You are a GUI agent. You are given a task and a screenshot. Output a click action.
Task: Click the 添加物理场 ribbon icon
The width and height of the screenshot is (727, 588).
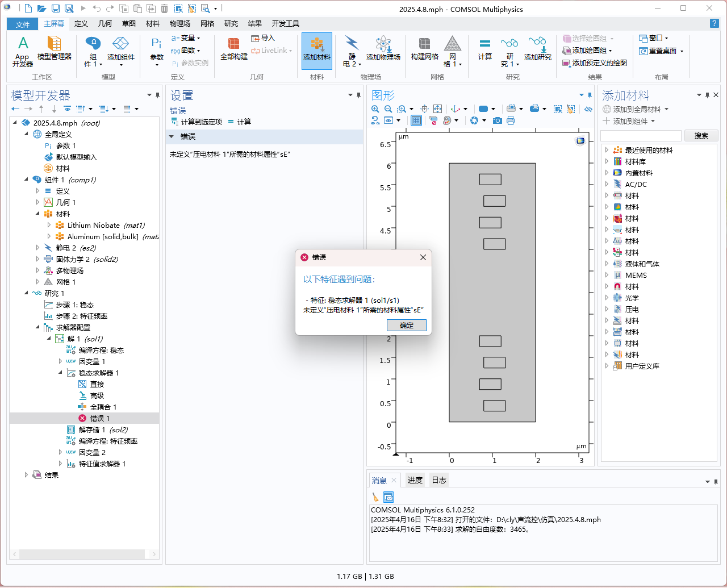[x=383, y=48]
